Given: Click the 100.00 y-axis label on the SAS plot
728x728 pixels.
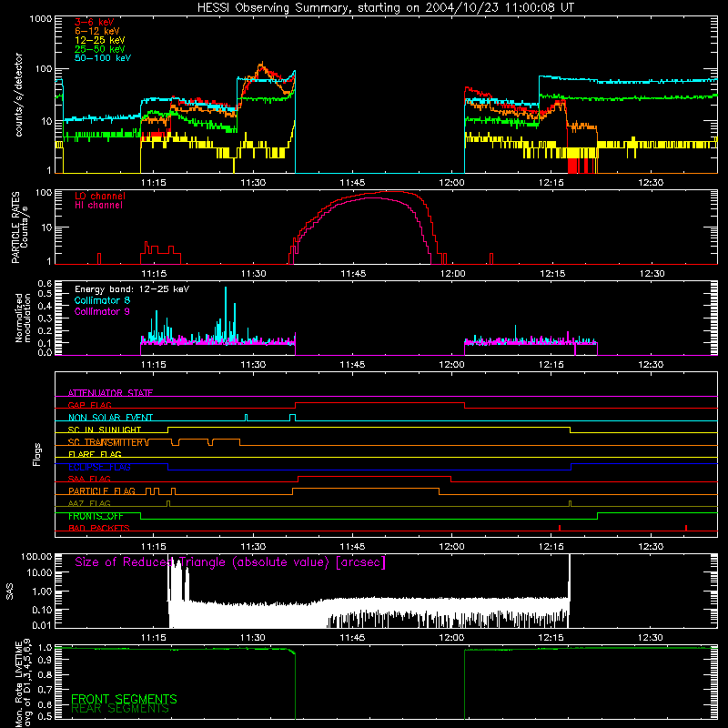Looking at the screenshot, I should 36,556.
